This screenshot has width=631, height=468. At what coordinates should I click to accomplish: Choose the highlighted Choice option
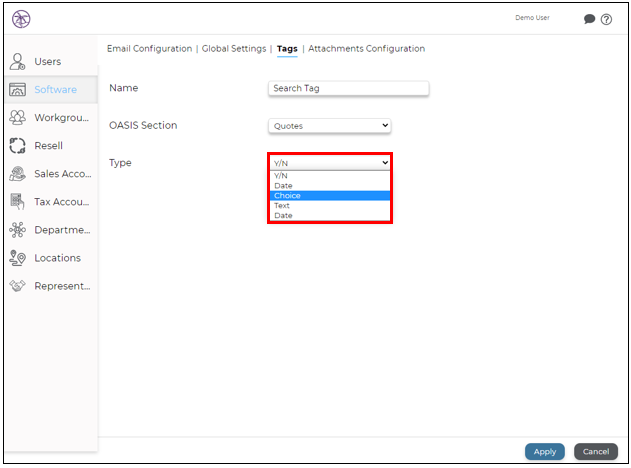[330, 196]
